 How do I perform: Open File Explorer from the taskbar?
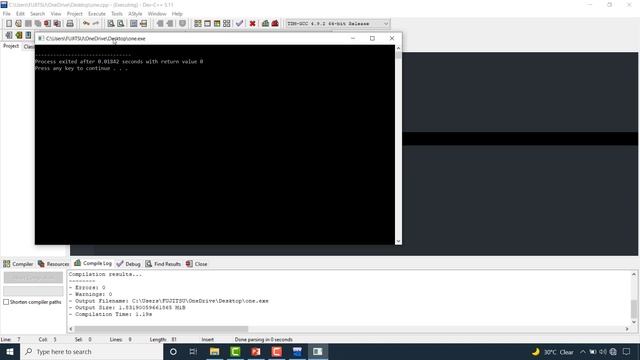coord(214,352)
